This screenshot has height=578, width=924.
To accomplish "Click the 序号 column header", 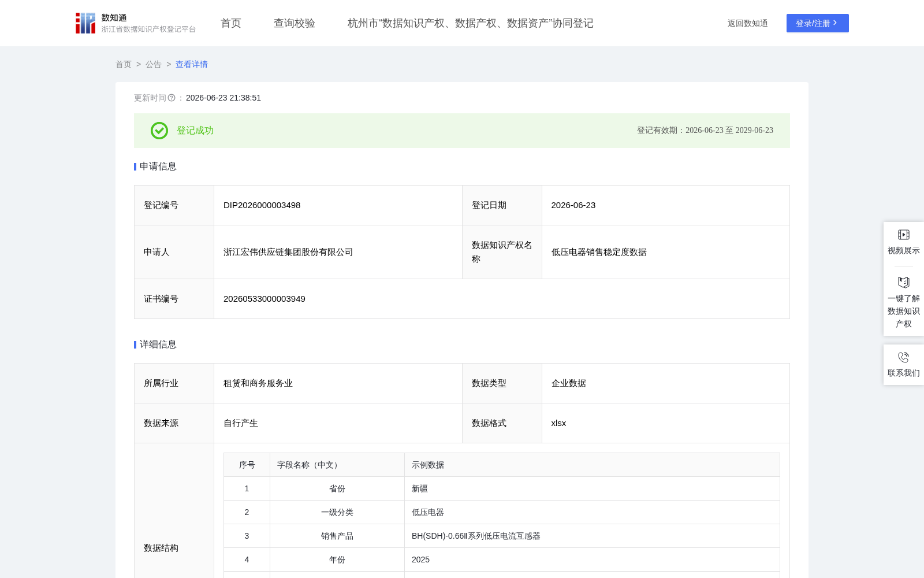I will (247, 465).
